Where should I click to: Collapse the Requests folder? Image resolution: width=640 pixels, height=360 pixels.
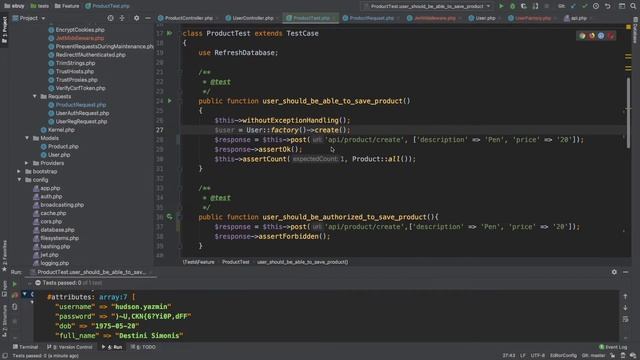[x=35, y=96]
